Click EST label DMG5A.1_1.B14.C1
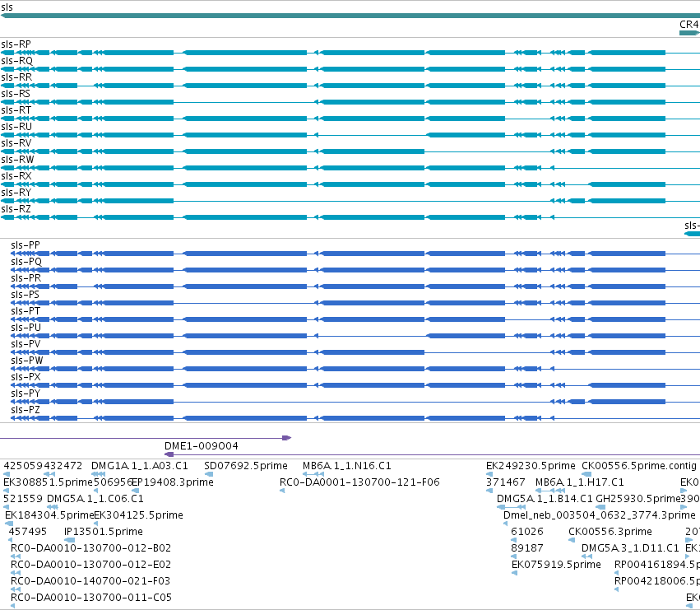The image size is (700, 610). click(545, 498)
